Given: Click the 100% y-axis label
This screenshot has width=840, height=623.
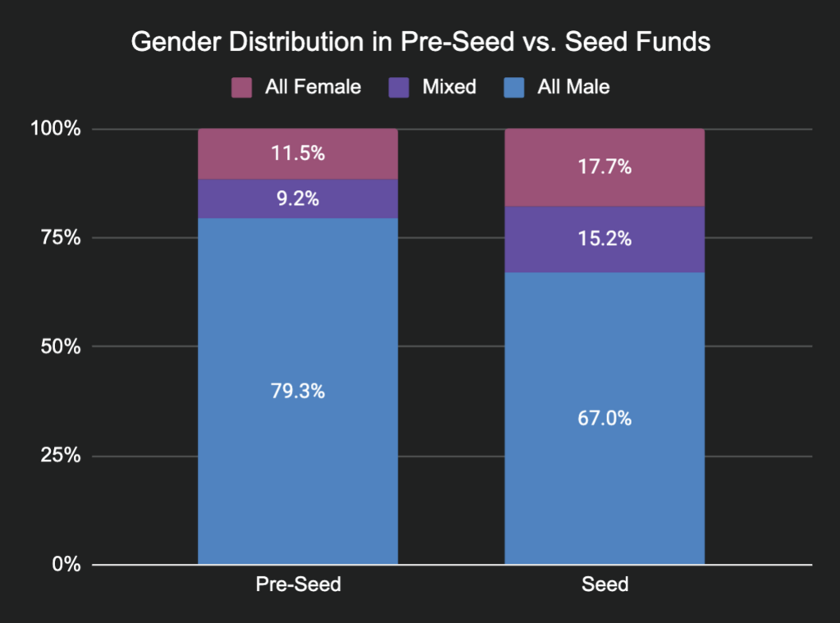Looking at the screenshot, I should [57, 130].
